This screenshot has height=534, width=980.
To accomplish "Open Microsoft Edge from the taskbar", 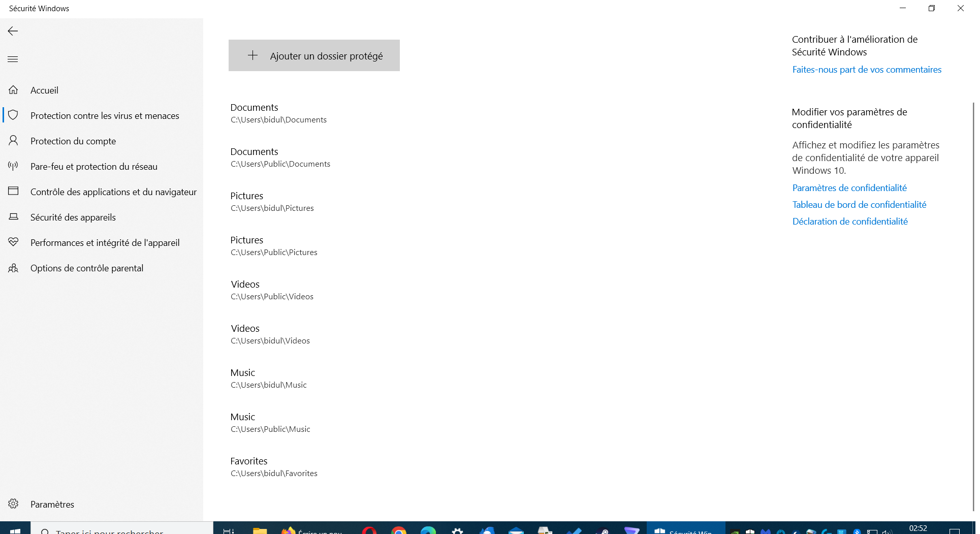I will [x=428, y=530].
